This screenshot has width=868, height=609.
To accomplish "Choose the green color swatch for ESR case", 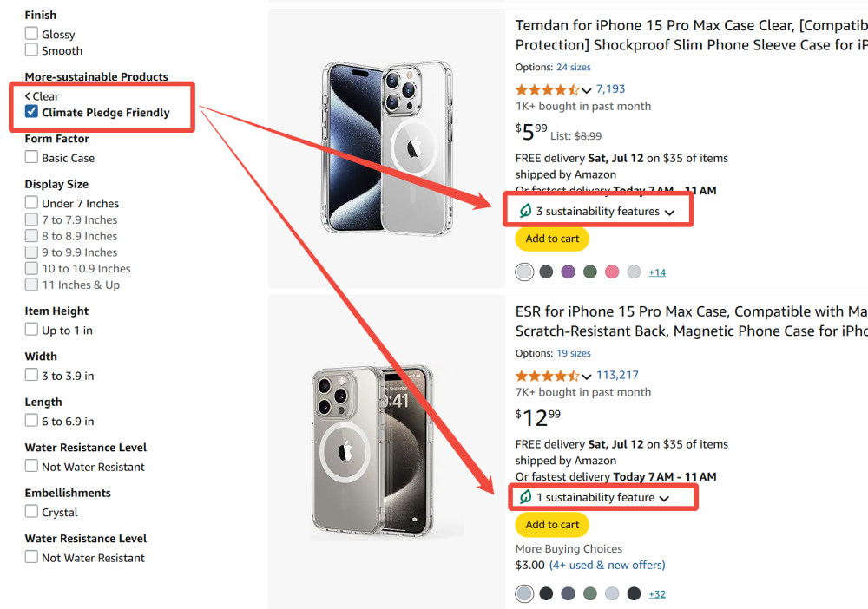I will [590, 593].
